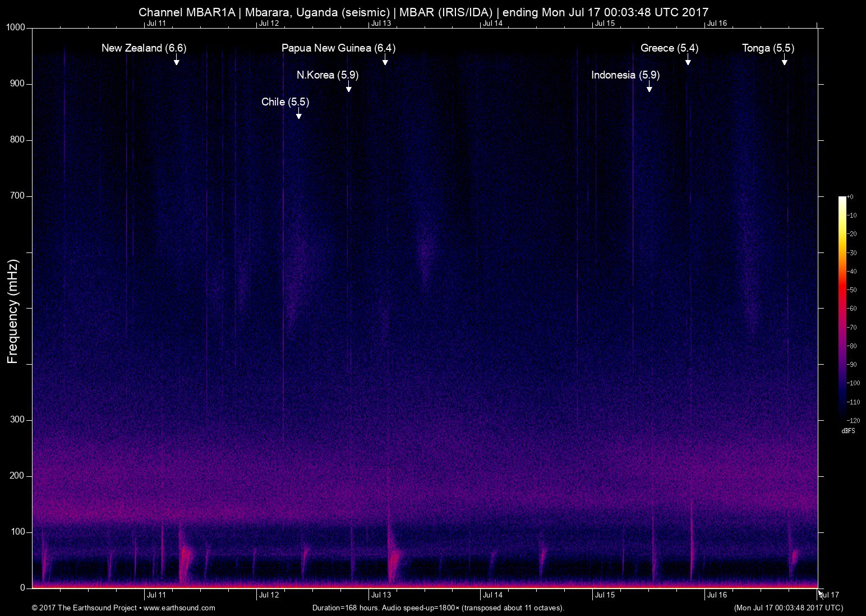The height and width of the screenshot is (616, 866).
Task: Click the Frequency (mHz) axis label
Action: click(13, 311)
